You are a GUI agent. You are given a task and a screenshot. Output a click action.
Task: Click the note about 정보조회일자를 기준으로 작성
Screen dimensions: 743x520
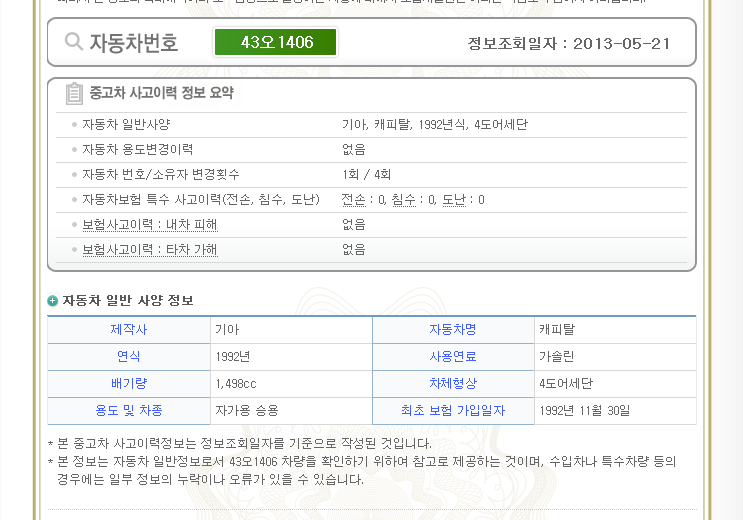tap(240, 444)
